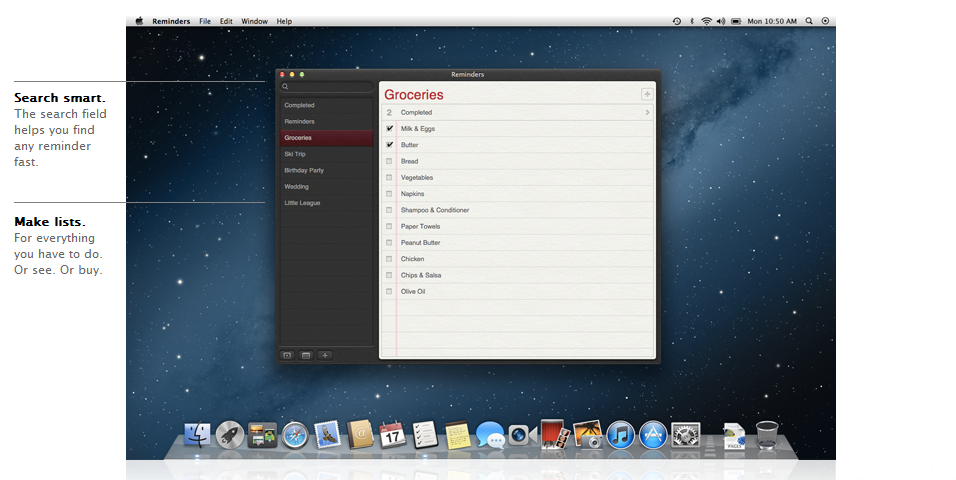Tick the Napkins checkbox
The image size is (956, 480).
click(389, 194)
